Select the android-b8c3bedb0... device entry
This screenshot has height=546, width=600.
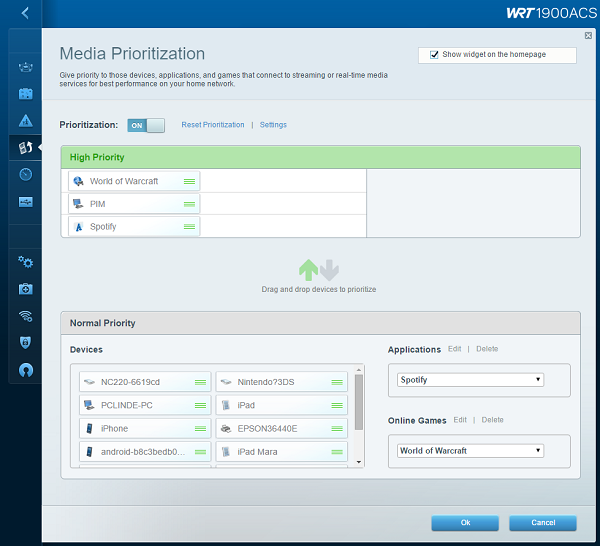point(145,452)
